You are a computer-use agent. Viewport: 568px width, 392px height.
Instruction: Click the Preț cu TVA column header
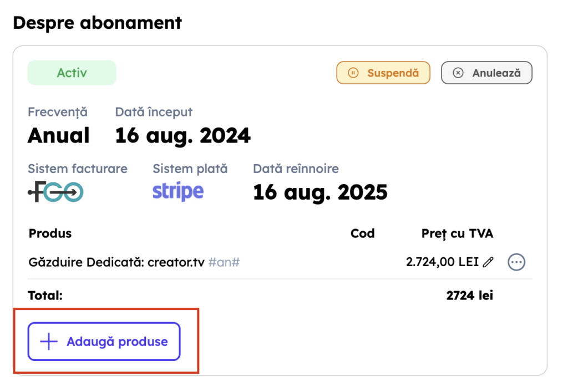point(457,233)
